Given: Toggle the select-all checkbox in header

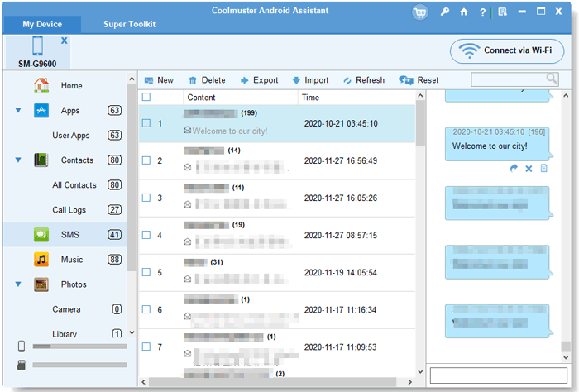Looking at the screenshot, I should coord(146,97).
